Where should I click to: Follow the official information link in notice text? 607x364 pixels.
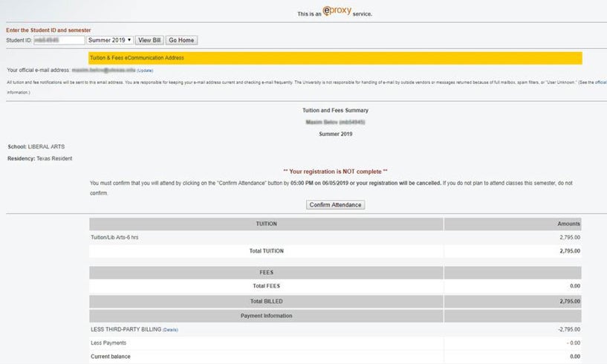pos(600,82)
